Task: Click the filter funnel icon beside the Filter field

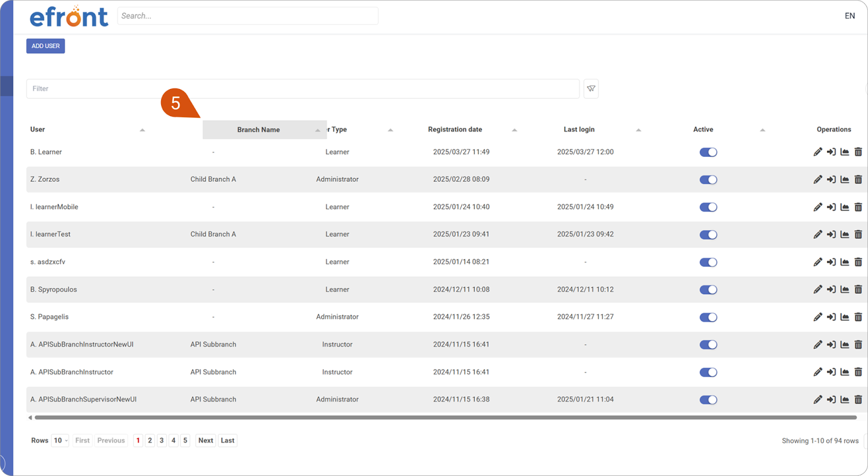Action: point(591,88)
